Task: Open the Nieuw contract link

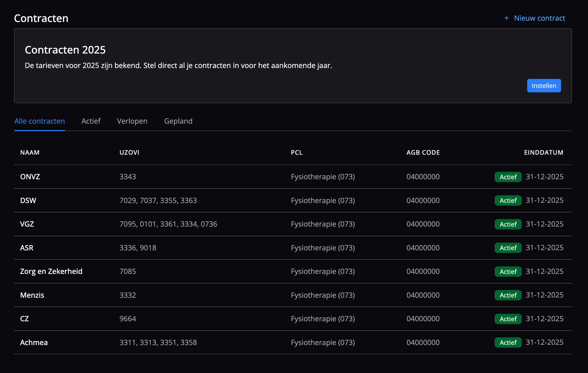Action: (539, 18)
